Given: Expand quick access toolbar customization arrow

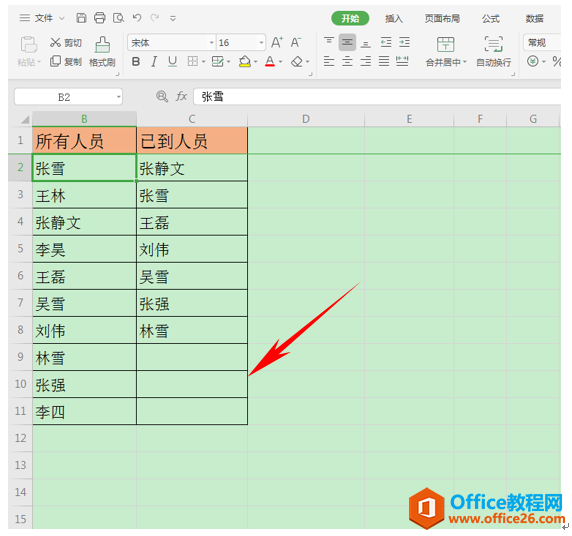Looking at the screenshot, I should (173, 18).
